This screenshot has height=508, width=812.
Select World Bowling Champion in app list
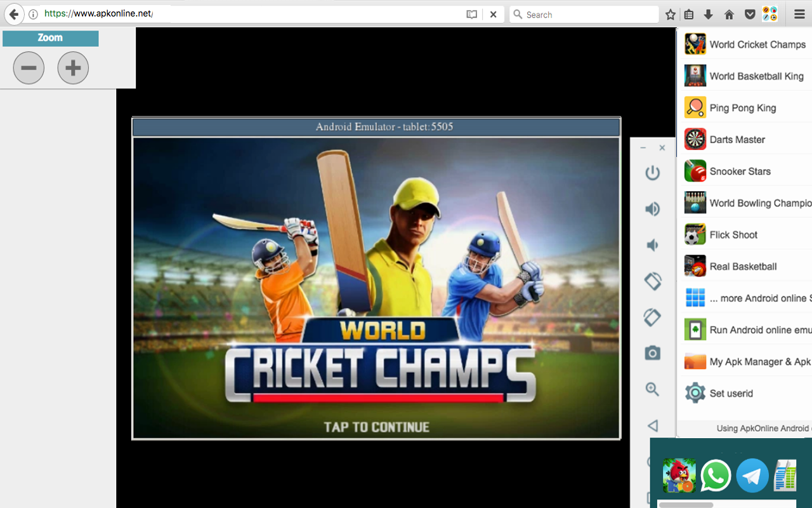(x=761, y=203)
